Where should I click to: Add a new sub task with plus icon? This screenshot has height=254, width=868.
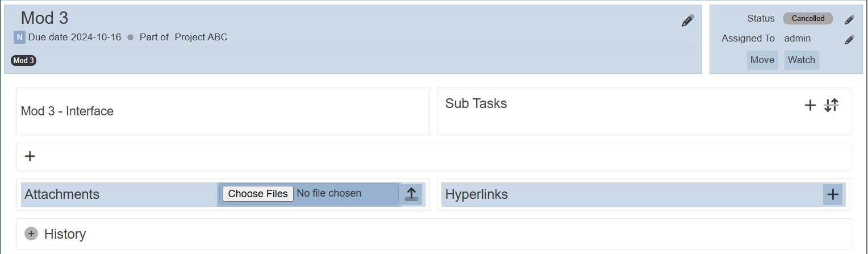810,105
